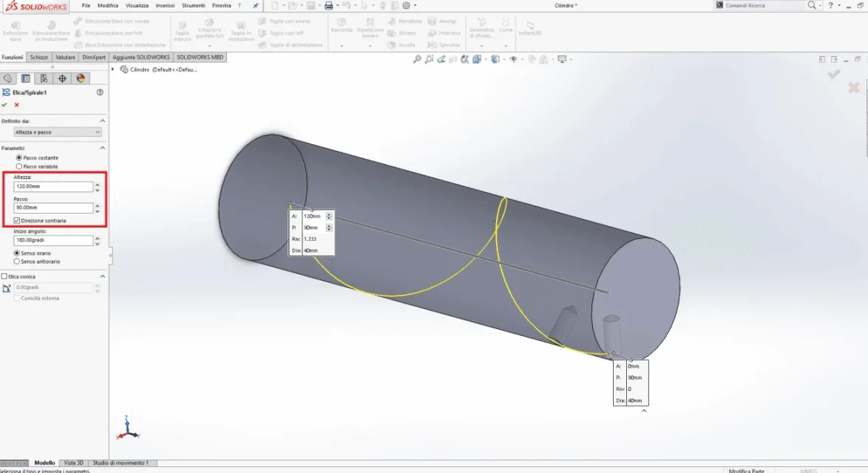868x473 pixels.
Task: Collapse the Parametri section
Action: tap(103, 149)
